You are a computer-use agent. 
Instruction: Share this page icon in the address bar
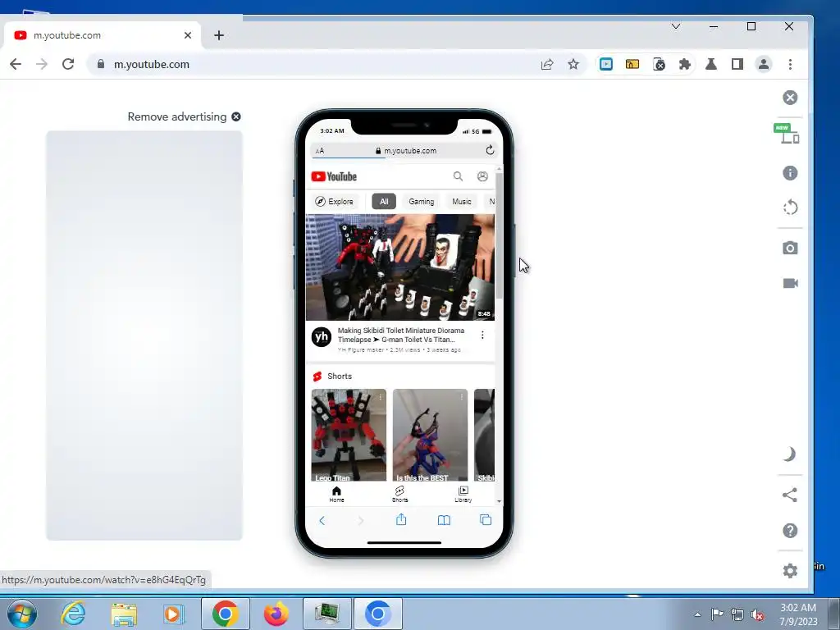547,64
